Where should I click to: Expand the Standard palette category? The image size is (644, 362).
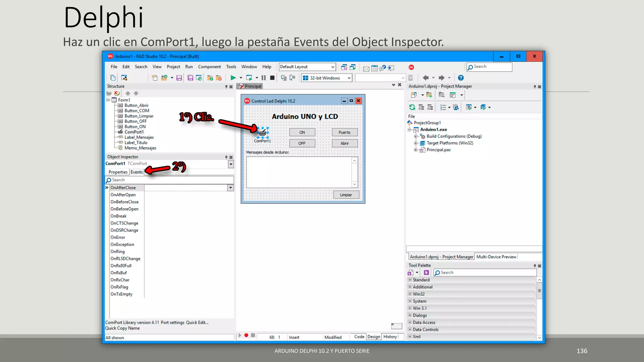410,280
